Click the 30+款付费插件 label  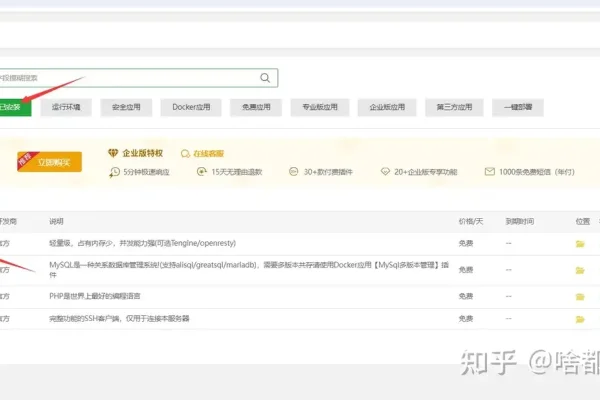point(328,172)
